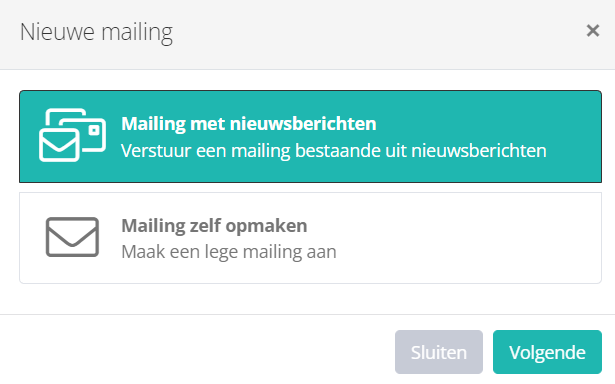615x384 pixels.
Task: Click 'Verstuur een mailing bestaande uit nieuwsberichten' text
Action: tap(334, 151)
